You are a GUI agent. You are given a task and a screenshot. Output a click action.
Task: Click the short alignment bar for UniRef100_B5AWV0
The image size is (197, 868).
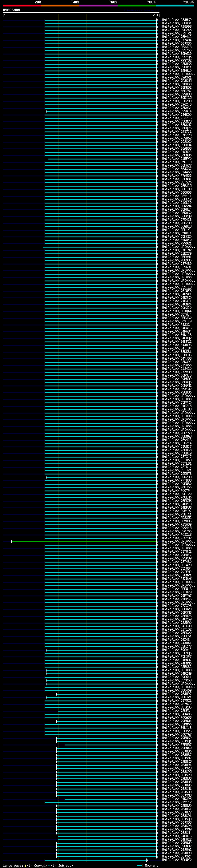96,860
